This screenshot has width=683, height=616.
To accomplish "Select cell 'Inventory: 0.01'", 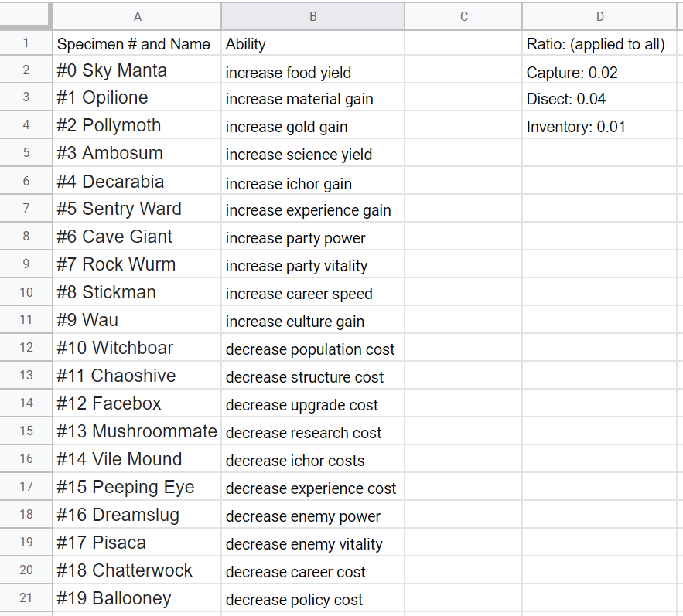I will 599,125.
